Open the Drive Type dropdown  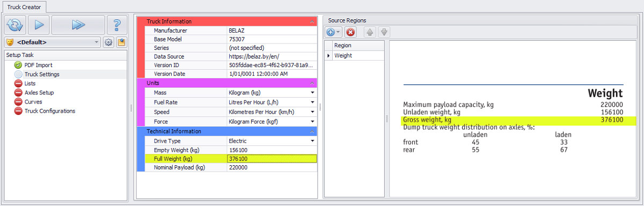pyautogui.click(x=312, y=141)
